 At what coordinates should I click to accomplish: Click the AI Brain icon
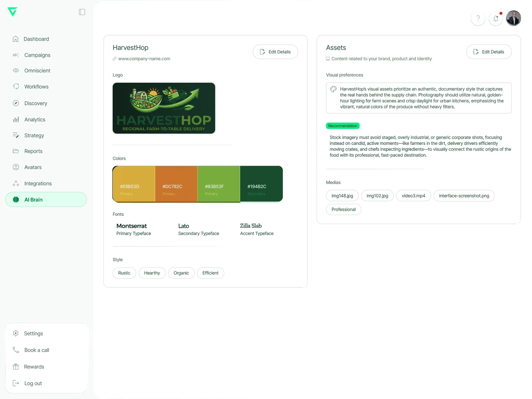tap(16, 199)
